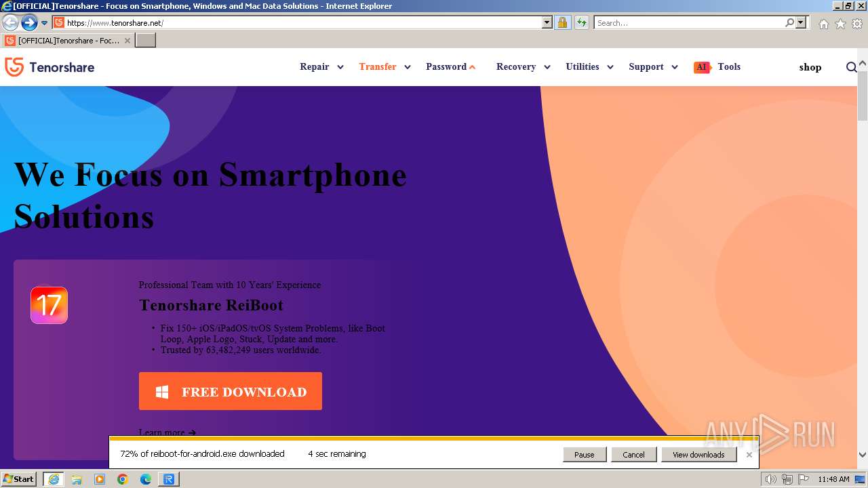Expand the Transfer menu chevron

tap(408, 67)
